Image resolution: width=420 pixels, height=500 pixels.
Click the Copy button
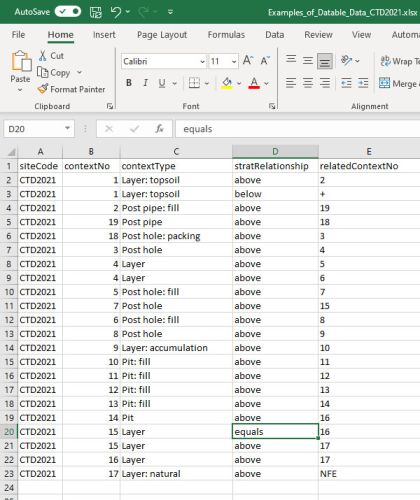tap(54, 72)
